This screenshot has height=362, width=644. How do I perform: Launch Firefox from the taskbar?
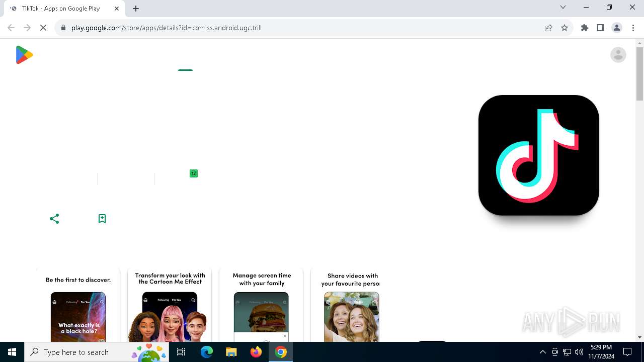click(256, 352)
